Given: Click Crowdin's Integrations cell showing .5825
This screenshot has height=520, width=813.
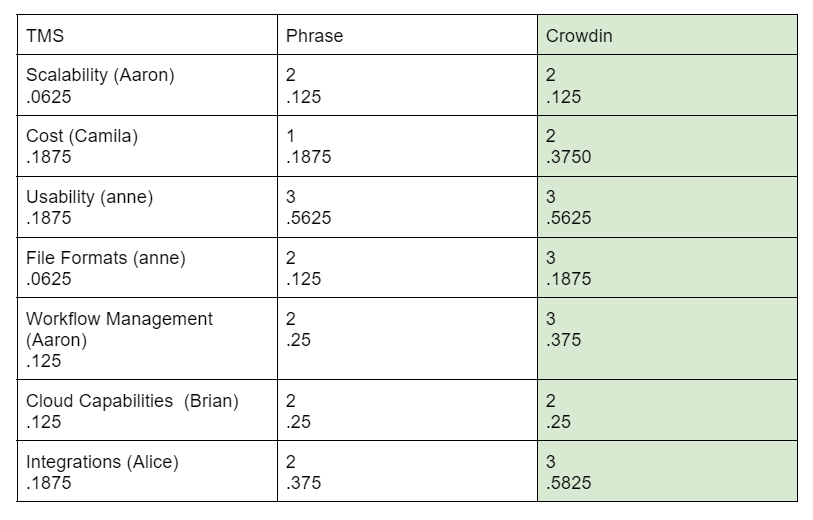Looking at the screenshot, I should click(x=667, y=471).
